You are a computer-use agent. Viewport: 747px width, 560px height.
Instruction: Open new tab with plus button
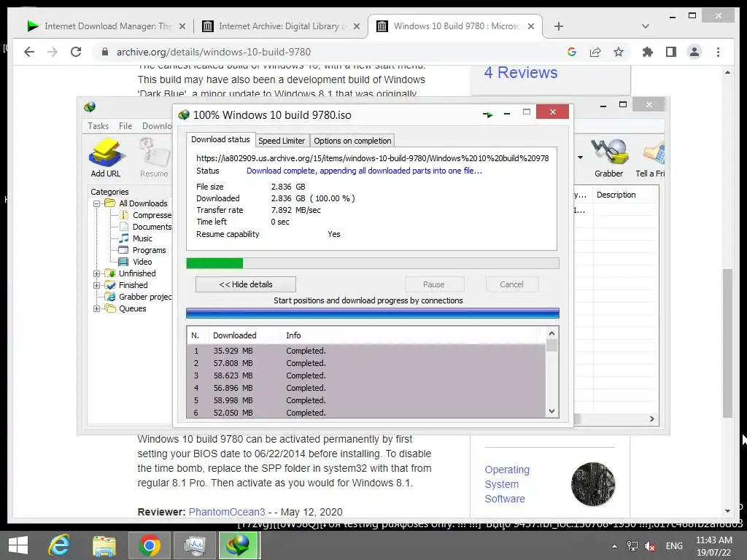pos(559,26)
